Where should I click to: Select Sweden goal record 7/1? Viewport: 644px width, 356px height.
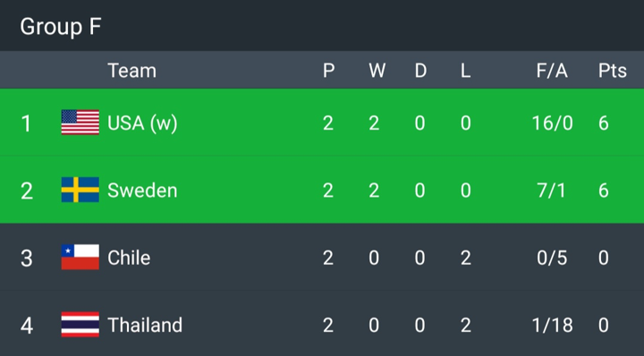[x=551, y=191]
